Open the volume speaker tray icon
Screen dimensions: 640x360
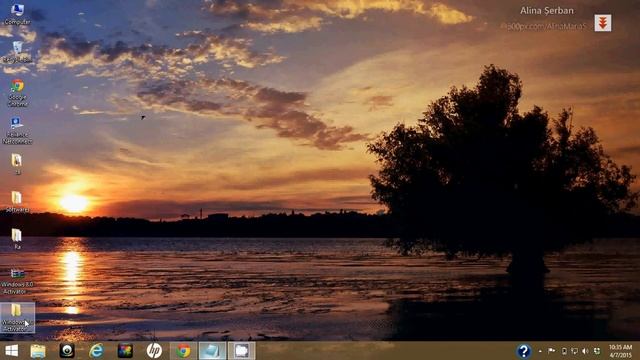click(585, 351)
